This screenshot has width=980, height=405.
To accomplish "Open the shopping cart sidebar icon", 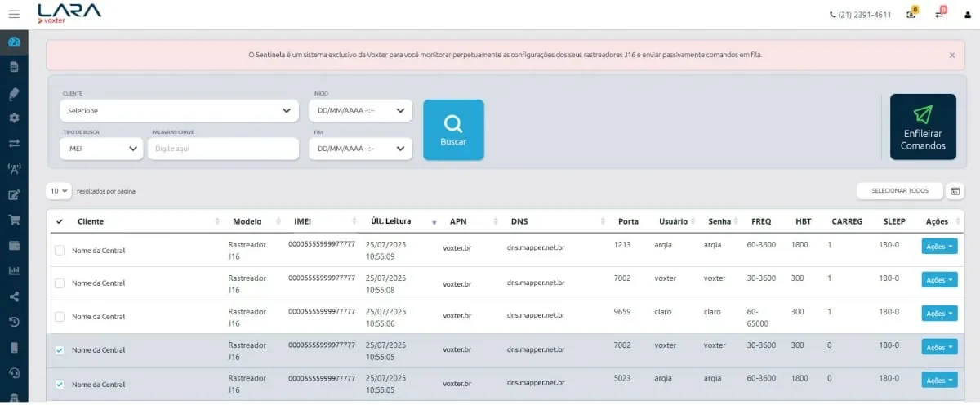I will [14, 220].
